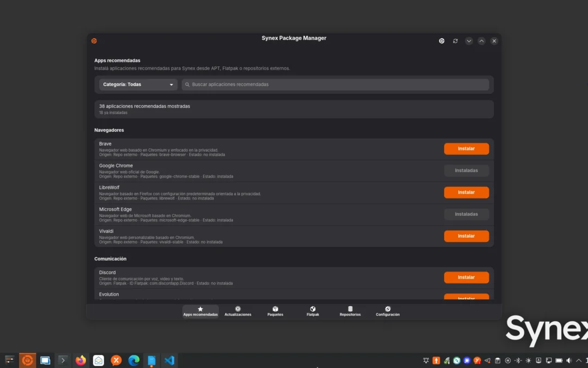The height and width of the screenshot is (368, 588).
Task: Open the Paquetes tab
Action: (275, 311)
